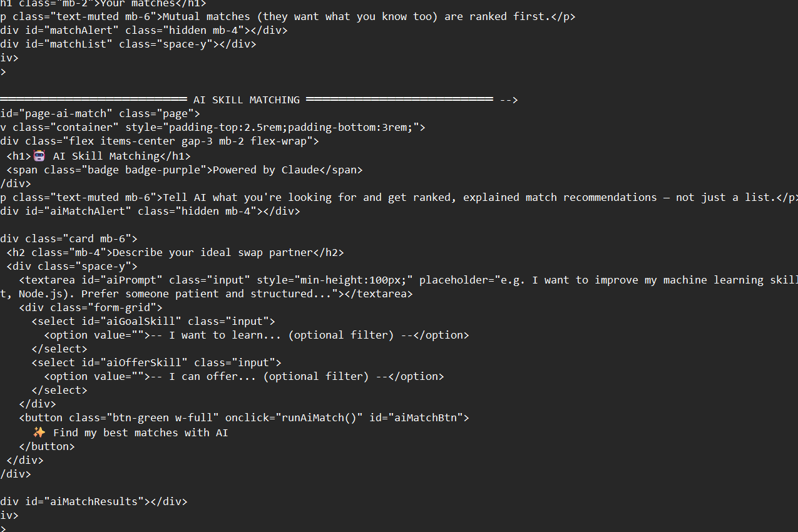The width and height of the screenshot is (798, 532).
Task: Click the aiMatchResults div id text
Action: [94, 501]
